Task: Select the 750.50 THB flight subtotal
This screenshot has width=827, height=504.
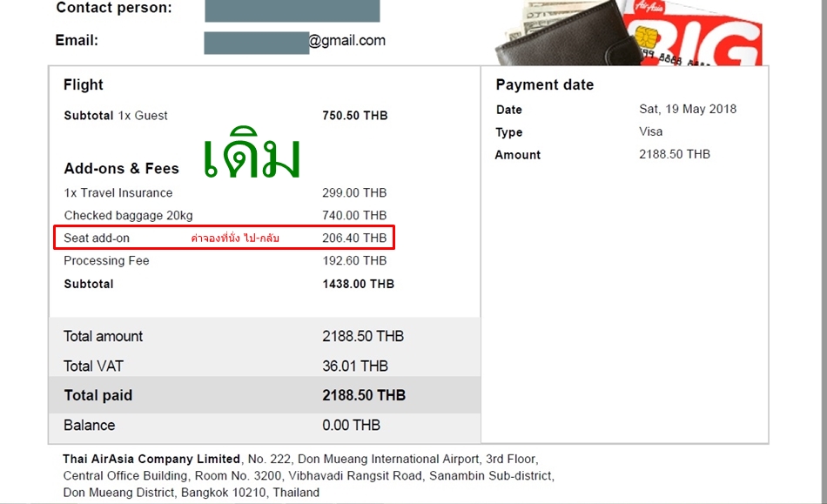Action: [355, 116]
